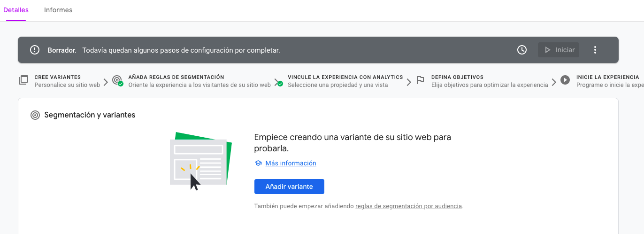Open reglas de segmentación por audiencia link
Screen dimensions: 644x234
409,206
